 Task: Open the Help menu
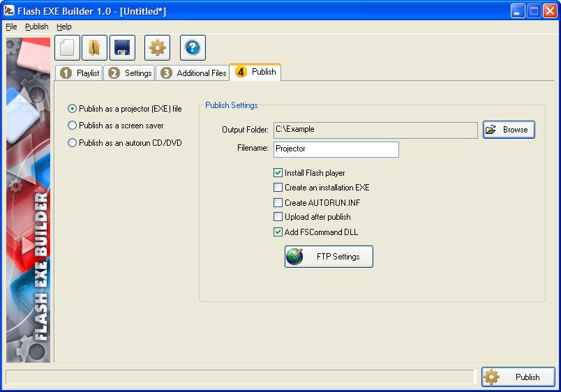[x=64, y=27]
